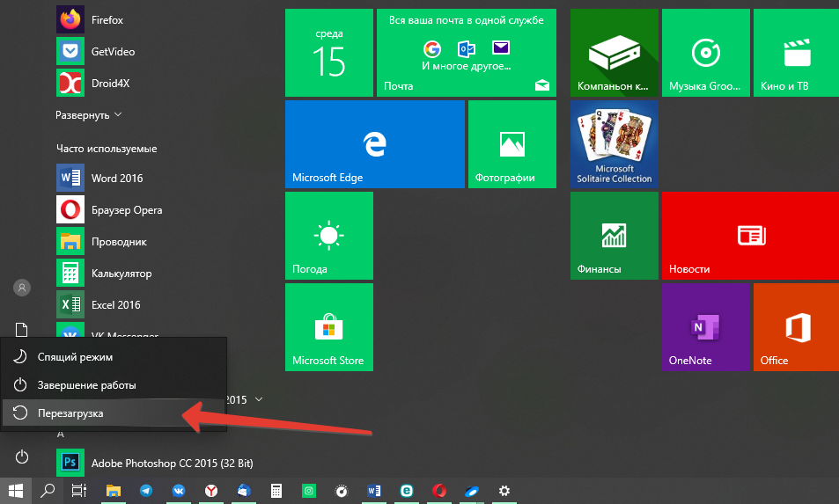
Task: Open the user account icon in sidebar
Action: pyautogui.click(x=22, y=288)
